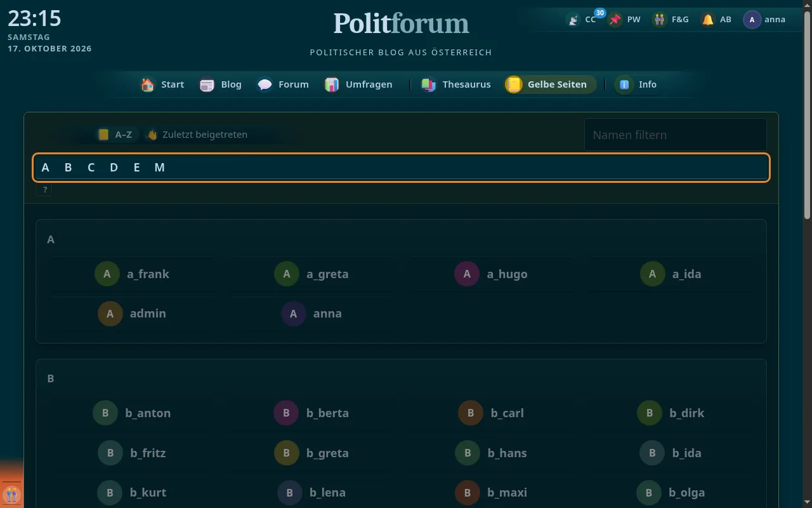
Task: Open b_berta's profile
Action: (x=311, y=413)
